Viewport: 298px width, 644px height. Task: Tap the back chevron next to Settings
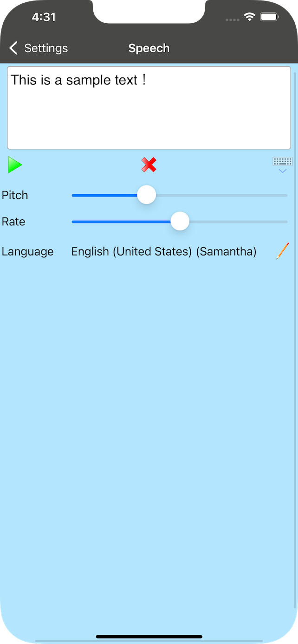[13, 48]
